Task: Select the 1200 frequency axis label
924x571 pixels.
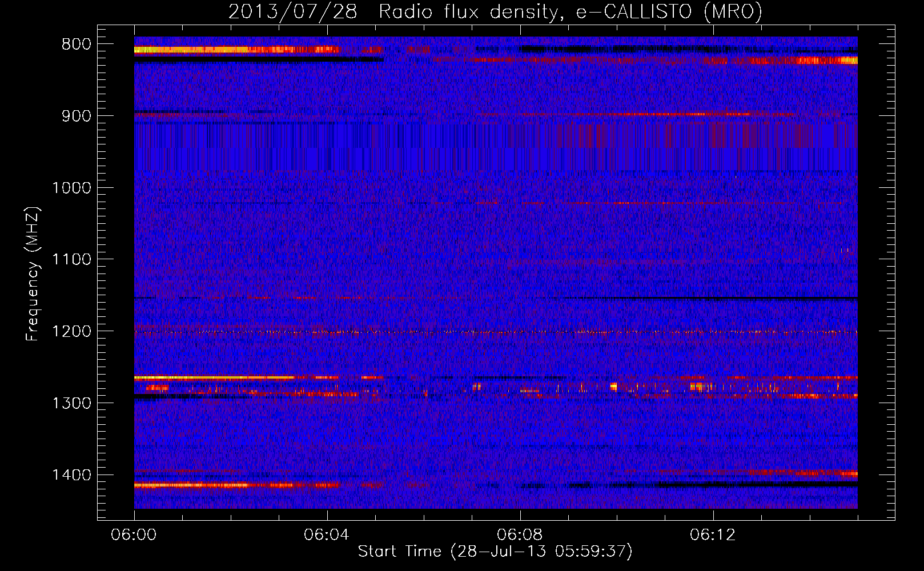Action: [71, 332]
